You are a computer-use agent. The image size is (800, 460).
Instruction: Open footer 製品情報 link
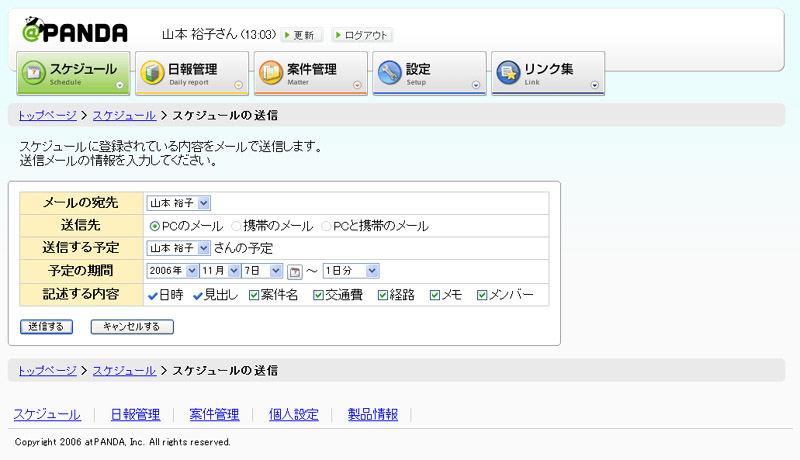point(373,415)
